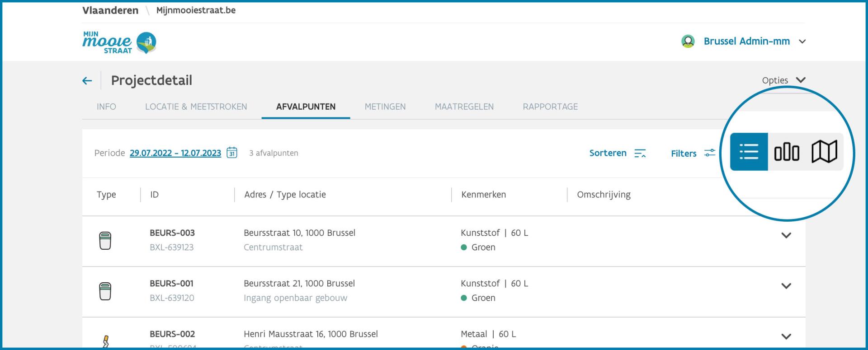Image resolution: width=868 pixels, height=350 pixels.
Task: Click the BXL-639120 code
Action: pyautogui.click(x=172, y=298)
